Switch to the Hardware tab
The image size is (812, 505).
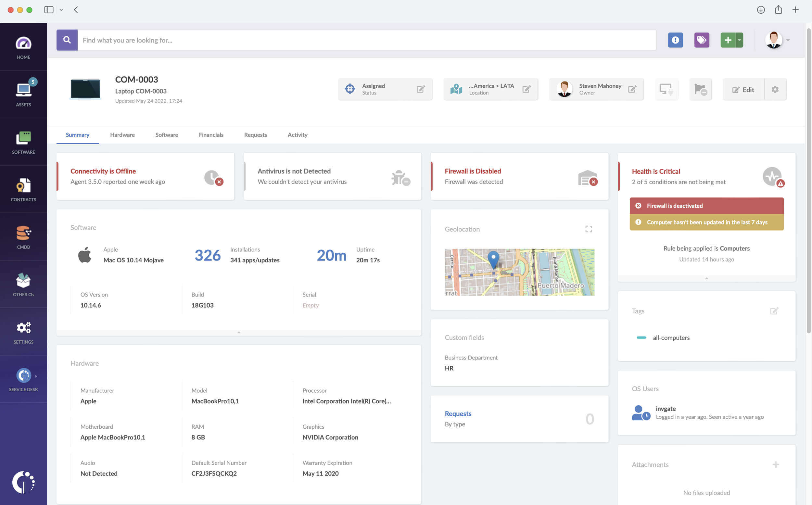coord(122,134)
